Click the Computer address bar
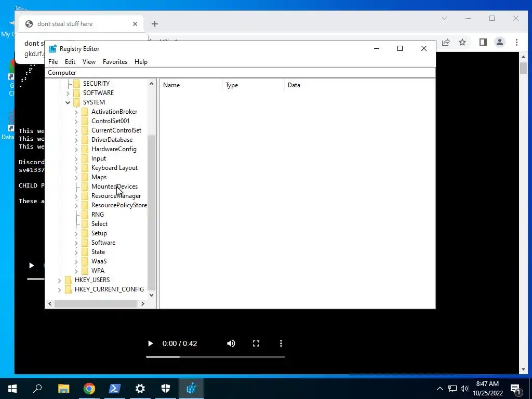 coord(240,73)
